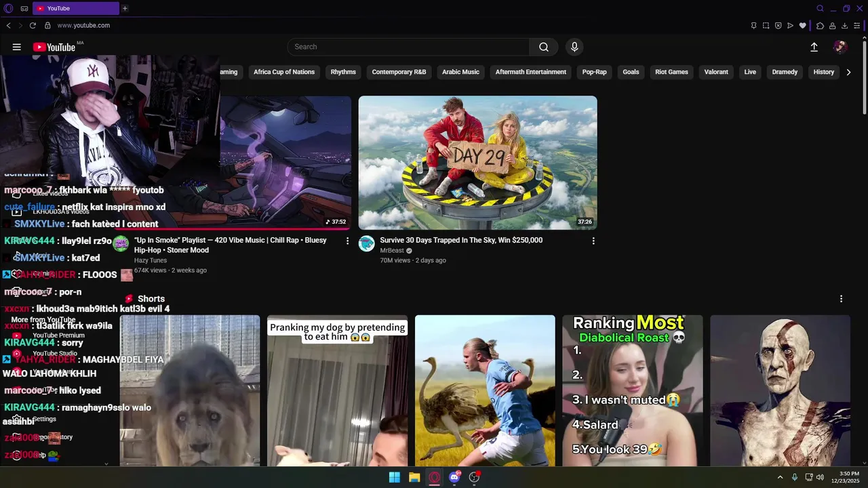Viewport: 868px width, 488px height.
Task: Open the YouTube hamburger guide menu
Action: [x=16, y=47]
